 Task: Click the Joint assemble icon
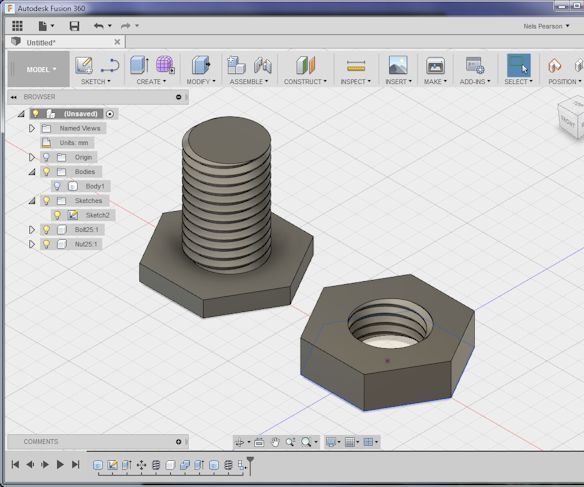tap(263, 66)
